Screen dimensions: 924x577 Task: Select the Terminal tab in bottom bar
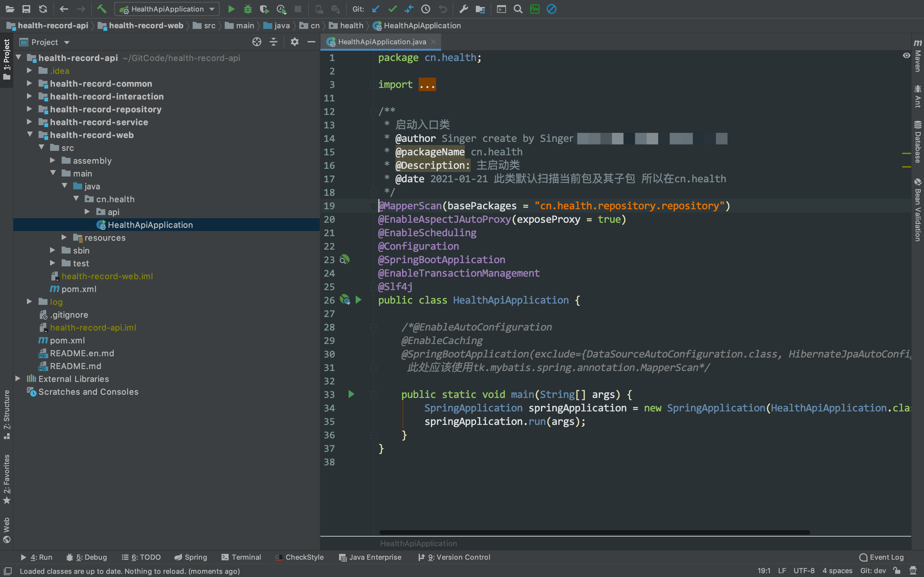point(246,557)
